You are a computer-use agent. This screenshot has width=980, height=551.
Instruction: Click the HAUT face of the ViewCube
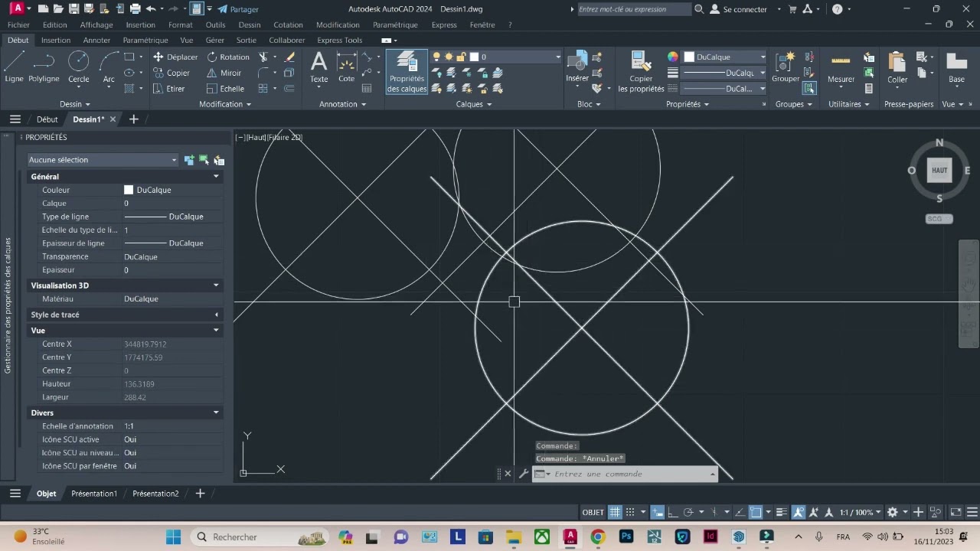click(x=939, y=170)
